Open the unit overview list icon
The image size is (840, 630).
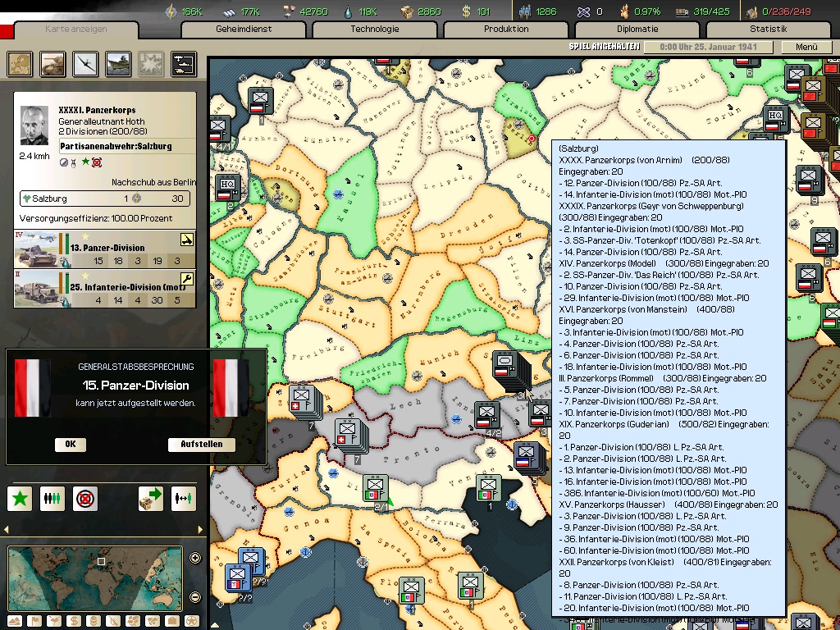click(x=183, y=63)
